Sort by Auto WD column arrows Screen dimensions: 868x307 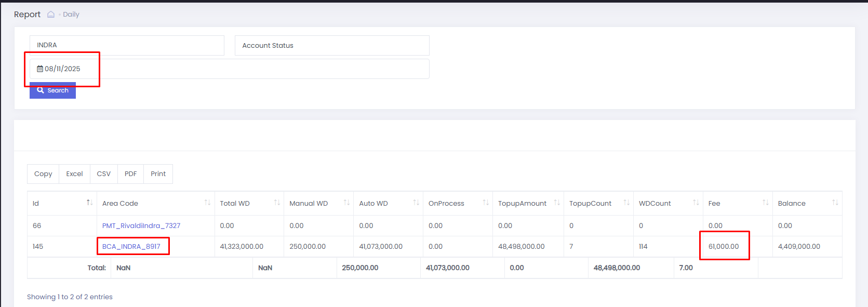tap(416, 203)
